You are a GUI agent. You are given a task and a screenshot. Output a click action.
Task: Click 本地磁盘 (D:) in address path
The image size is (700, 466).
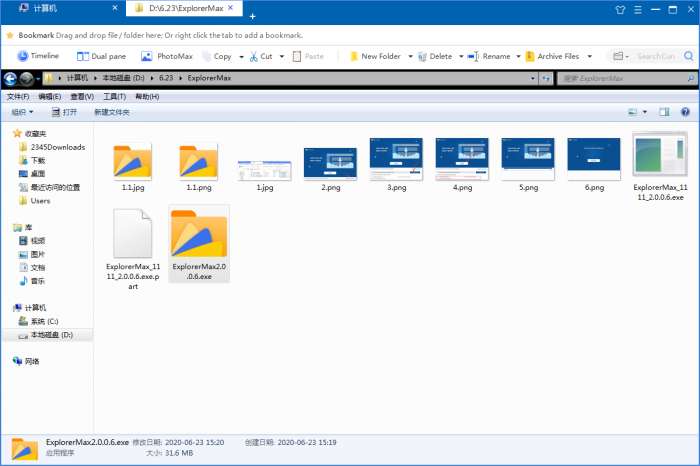click(x=123, y=78)
